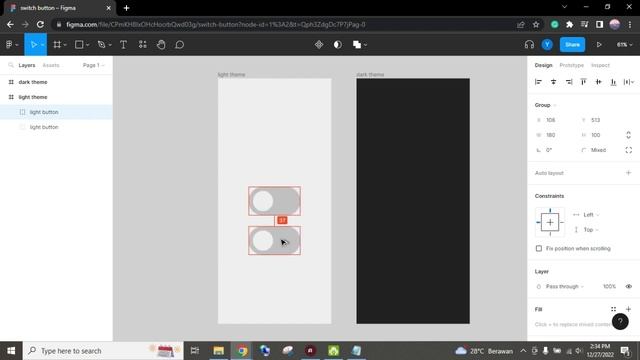Open Pass through blend mode dropdown
This screenshot has height=360, width=640.
pyautogui.click(x=564, y=287)
